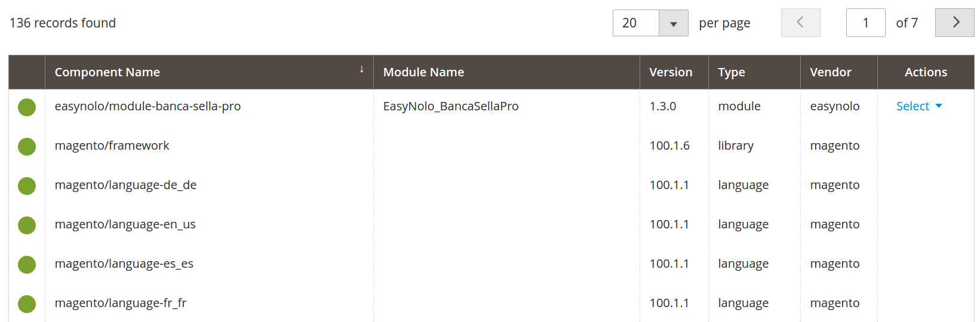Click green status icon for magento/framework
980x322 pixels.
[27, 147]
